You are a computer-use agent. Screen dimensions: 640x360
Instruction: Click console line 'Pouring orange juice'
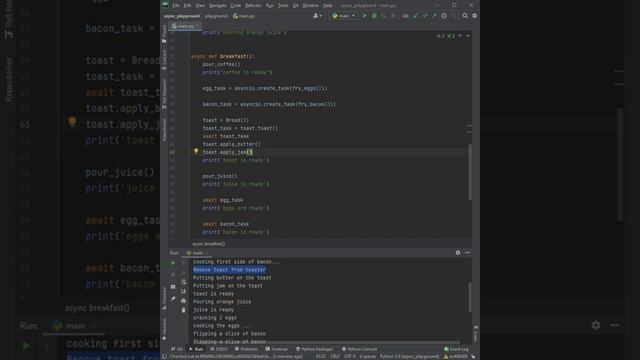coord(222,302)
